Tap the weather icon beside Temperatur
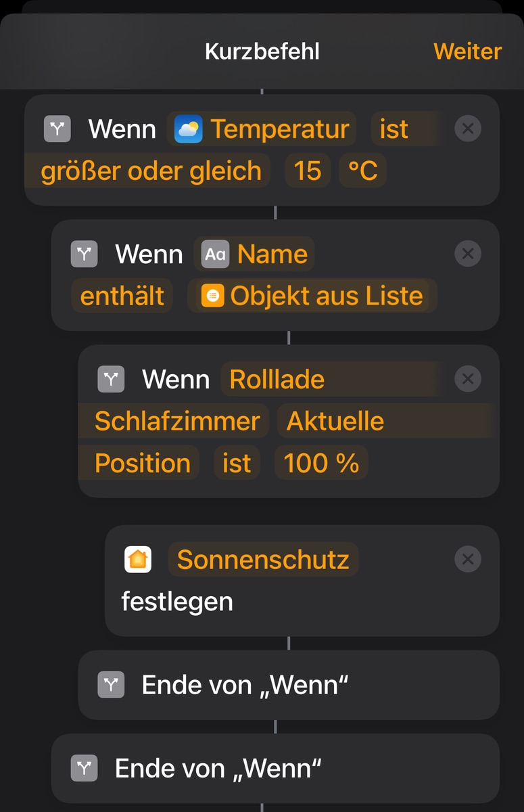 point(188,129)
